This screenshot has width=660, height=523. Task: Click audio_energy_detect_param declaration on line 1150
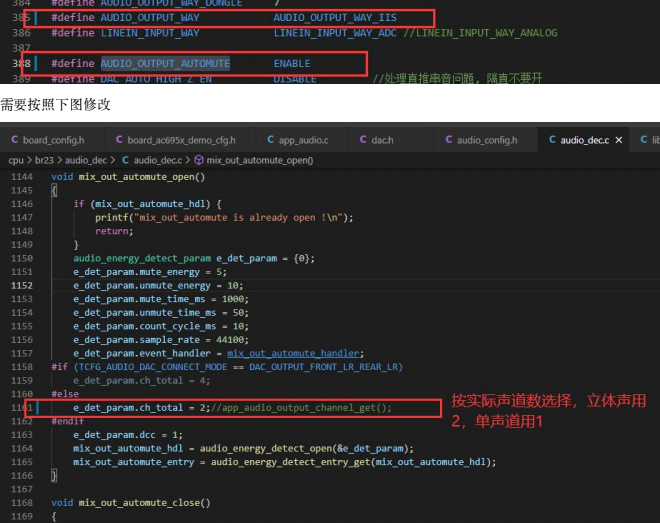pos(194,258)
